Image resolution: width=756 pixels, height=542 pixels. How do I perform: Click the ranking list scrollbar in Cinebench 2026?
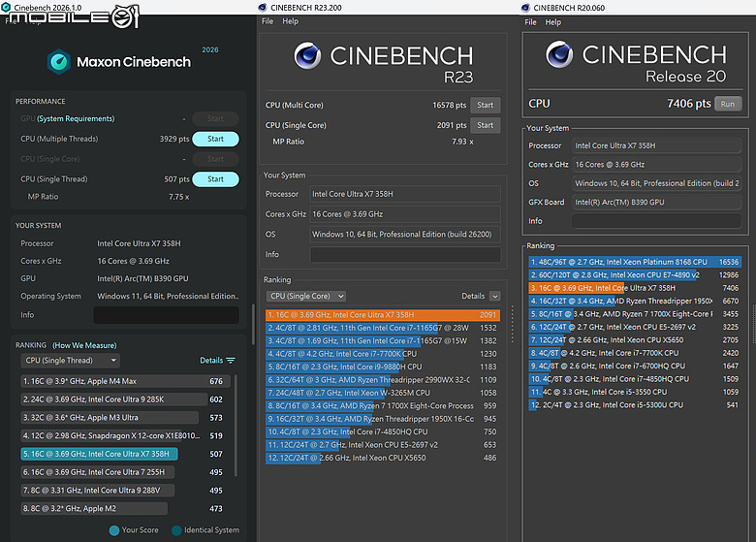pyautogui.click(x=236, y=426)
